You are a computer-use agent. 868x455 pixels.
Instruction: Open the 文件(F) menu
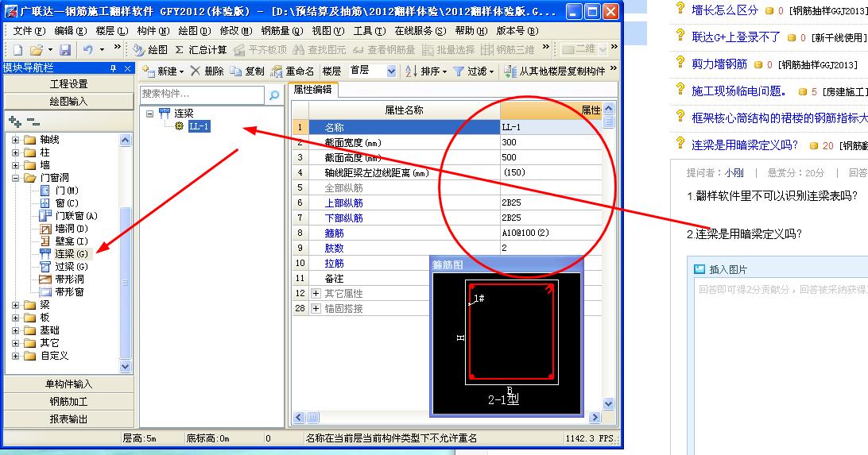pyautogui.click(x=29, y=31)
